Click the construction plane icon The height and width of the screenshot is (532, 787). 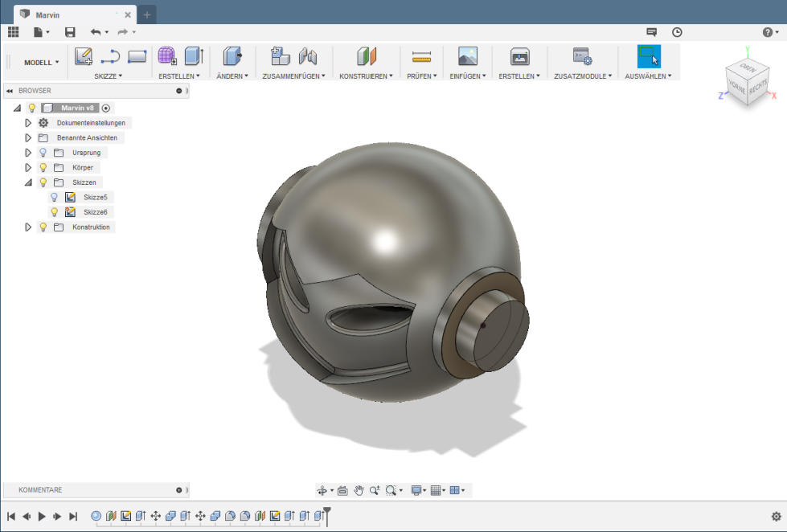pos(367,56)
